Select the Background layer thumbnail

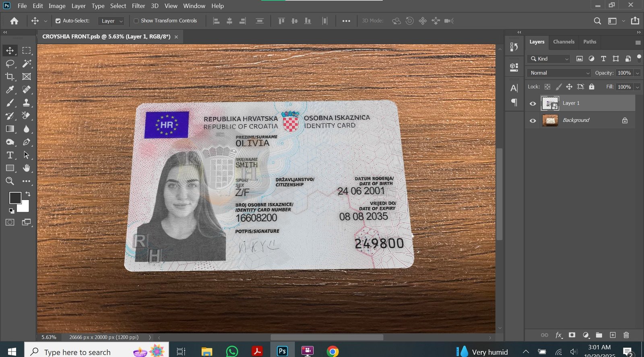point(550,120)
